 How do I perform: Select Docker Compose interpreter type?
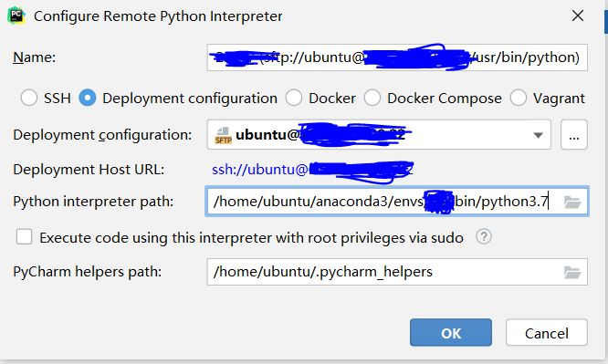pos(372,98)
